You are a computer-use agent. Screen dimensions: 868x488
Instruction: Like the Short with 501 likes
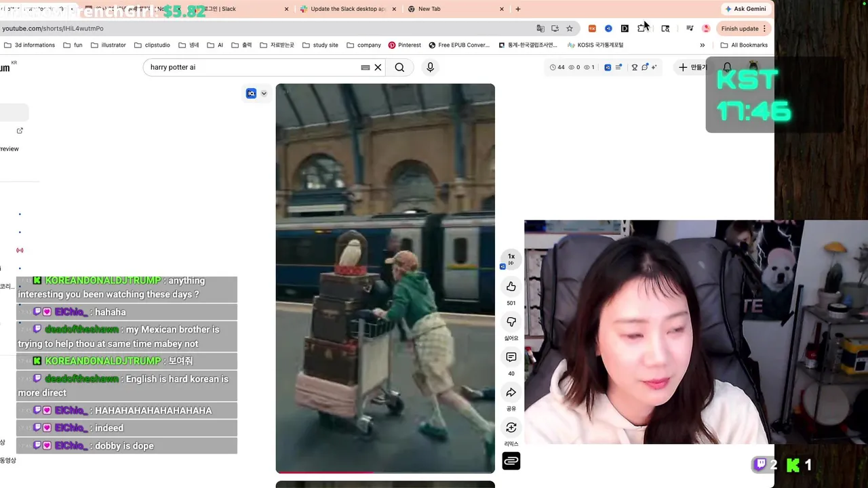pyautogui.click(x=511, y=287)
